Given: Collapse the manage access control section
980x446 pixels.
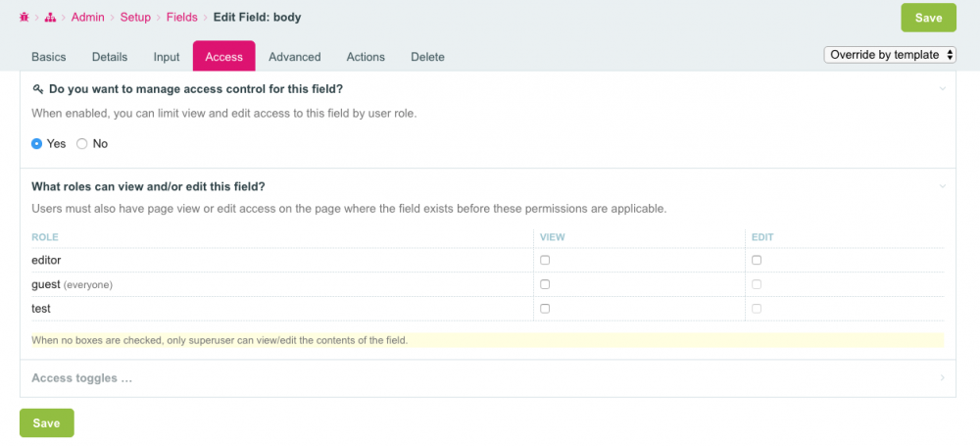Looking at the screenshot, I should pos(943,88).
